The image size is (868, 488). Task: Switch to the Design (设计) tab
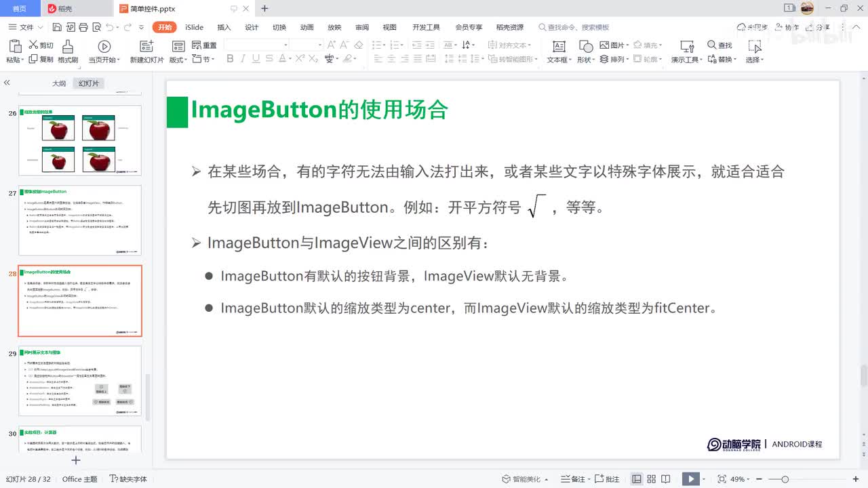252,27
